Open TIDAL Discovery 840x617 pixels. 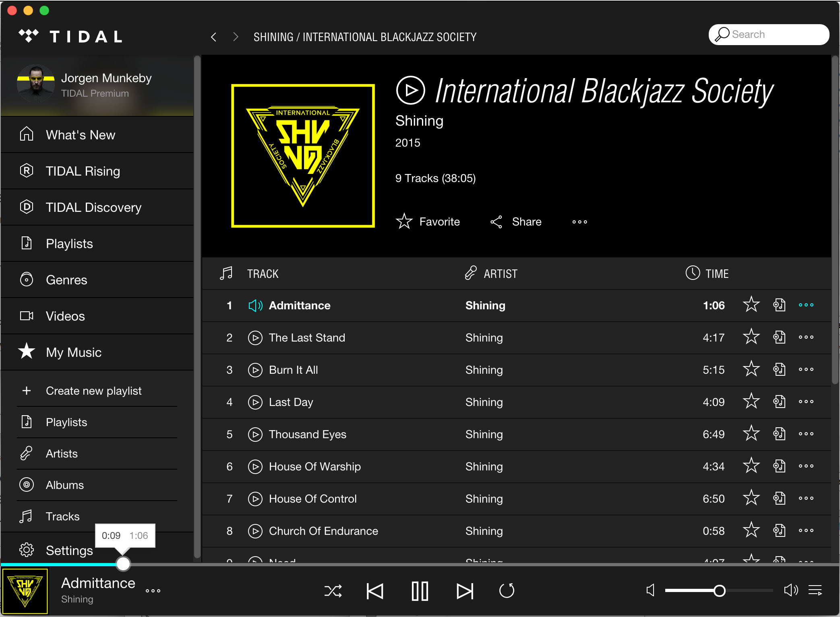97,207
